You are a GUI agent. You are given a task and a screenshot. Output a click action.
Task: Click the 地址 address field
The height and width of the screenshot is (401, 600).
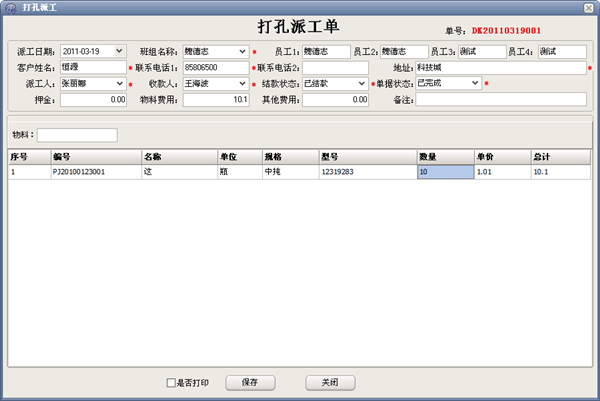coord(500,67)
